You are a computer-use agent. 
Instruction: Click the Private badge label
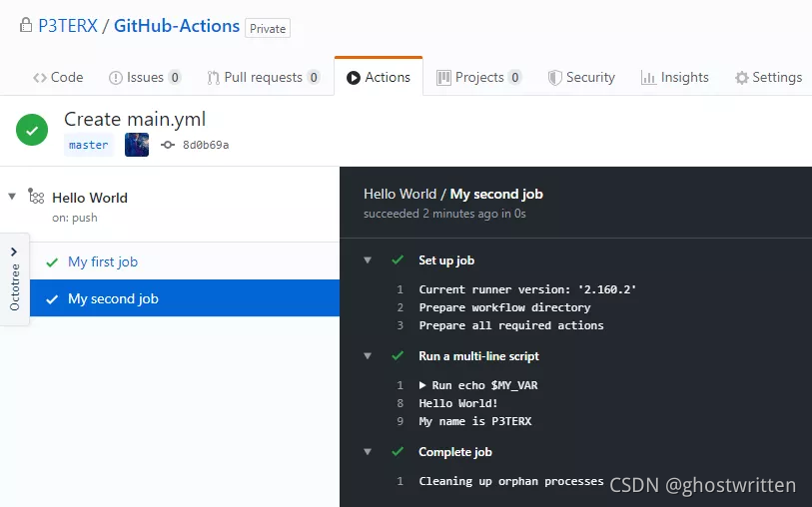268,29
